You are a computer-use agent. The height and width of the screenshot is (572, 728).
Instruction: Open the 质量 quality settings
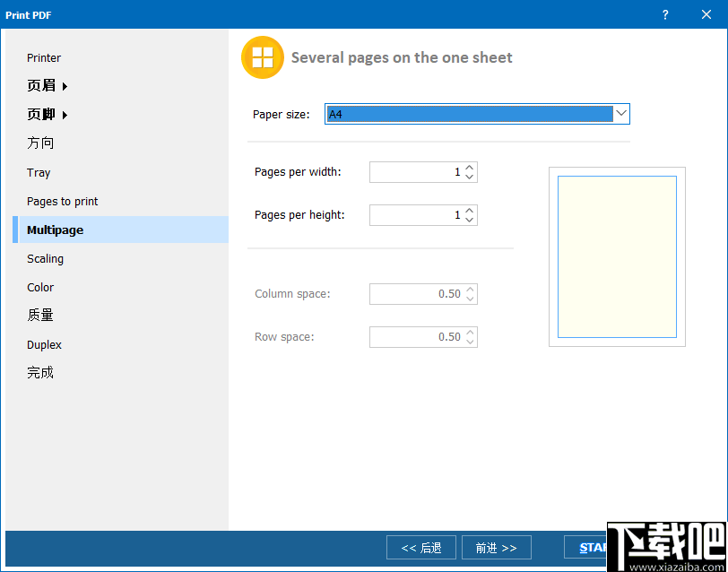tap(39, 315)
